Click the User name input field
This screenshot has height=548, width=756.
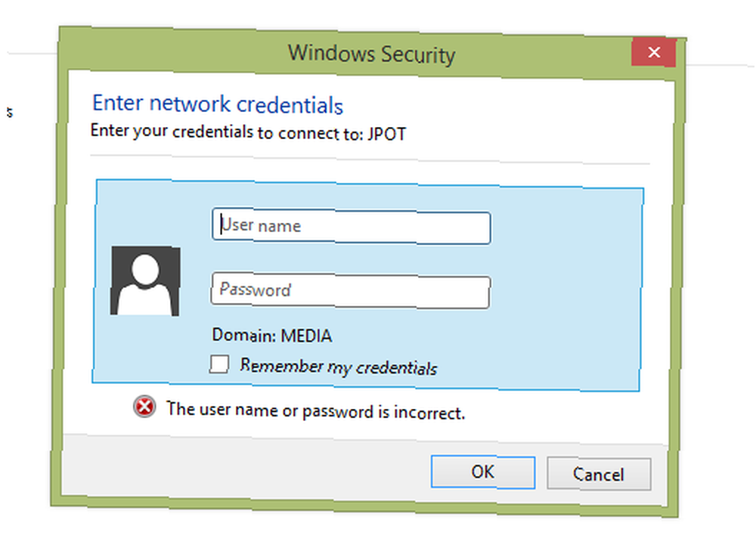point(351,227)
